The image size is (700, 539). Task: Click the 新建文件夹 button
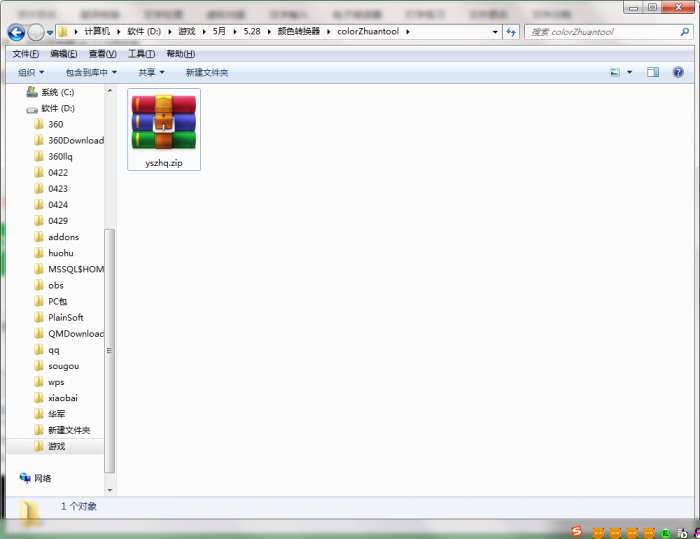coord(207,72)
